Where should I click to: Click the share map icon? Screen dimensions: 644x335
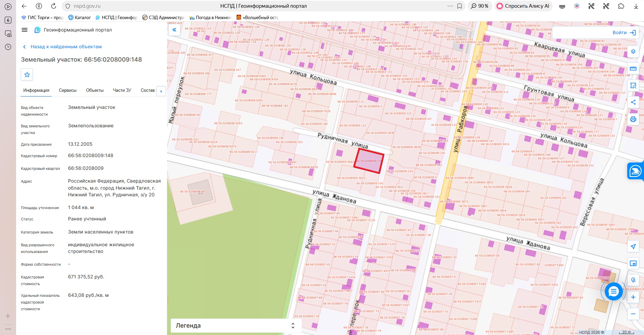click(x=633, y=102)
